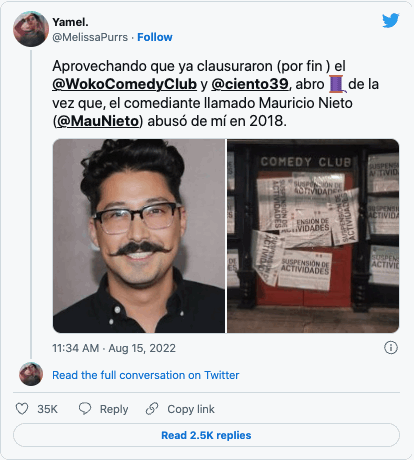Viewport: 414px width, 460px height.
Task: Open the Comedy Club closure photo
Action: click(313, 236)
